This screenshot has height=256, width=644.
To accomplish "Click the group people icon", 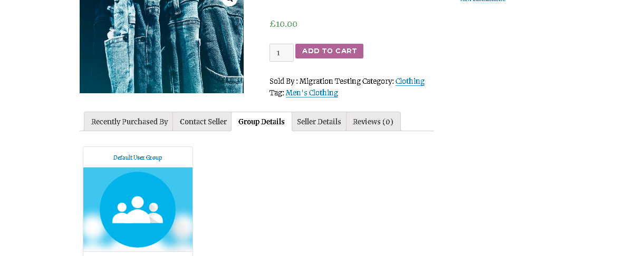I will click(x=138, y=210).
